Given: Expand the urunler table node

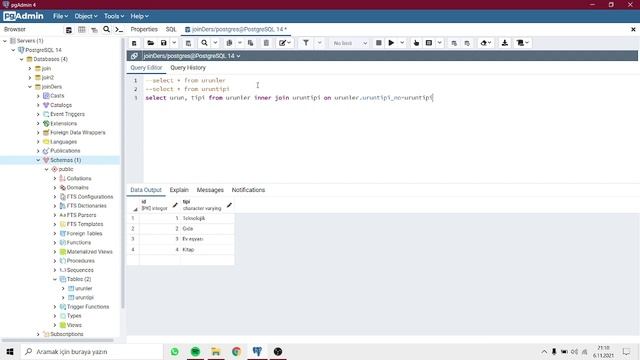Looking at the screenshot, I should [63, 289].
